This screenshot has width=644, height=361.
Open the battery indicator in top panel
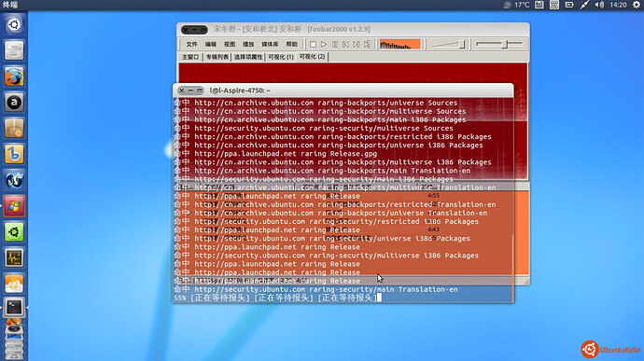click(x=569, y=5)
